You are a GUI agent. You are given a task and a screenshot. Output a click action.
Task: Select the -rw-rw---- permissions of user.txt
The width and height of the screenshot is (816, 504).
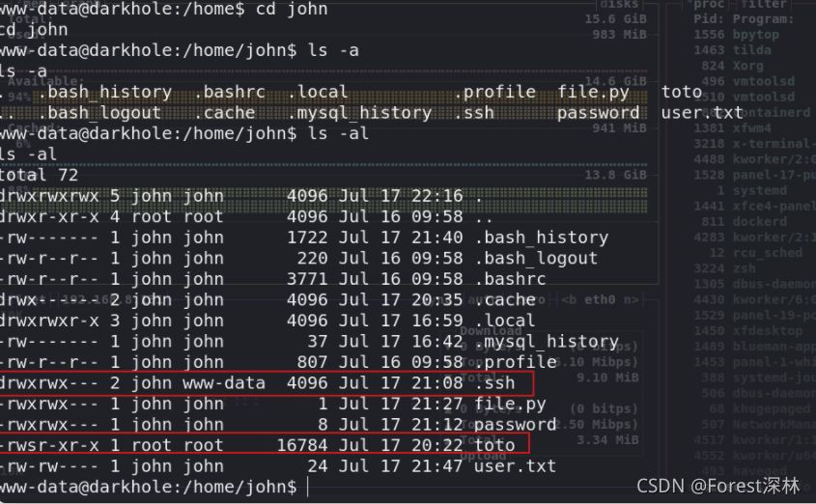point(49,466)
